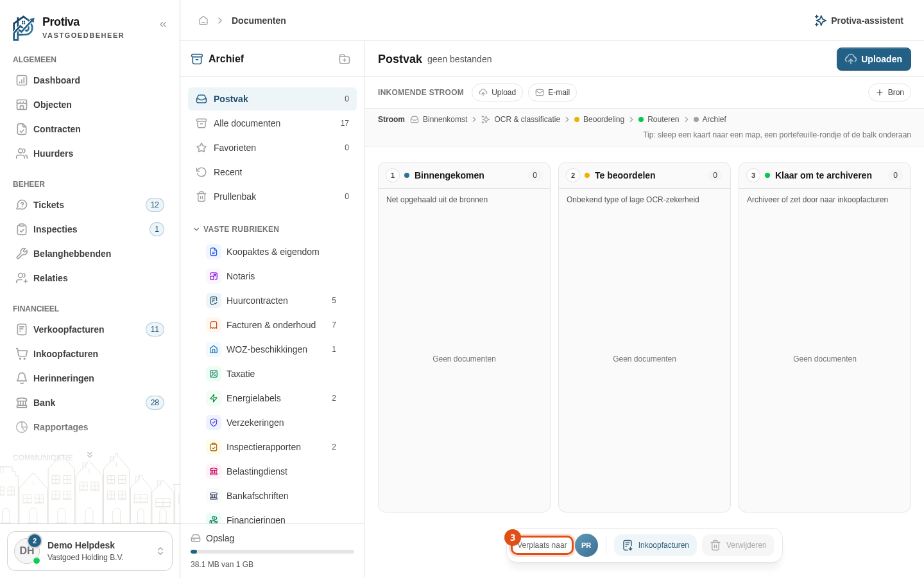Open the Protiva-assistent
The image size is (924, 578).
pos(859,21)
